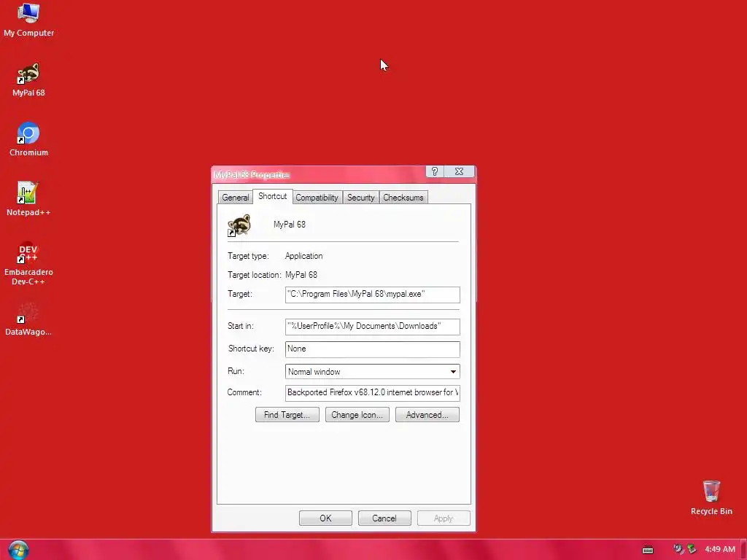Open the Advanced... shortcut options
Image resolution: width=747 pixels, height=560 pixels.
click(x=427, y=415)
